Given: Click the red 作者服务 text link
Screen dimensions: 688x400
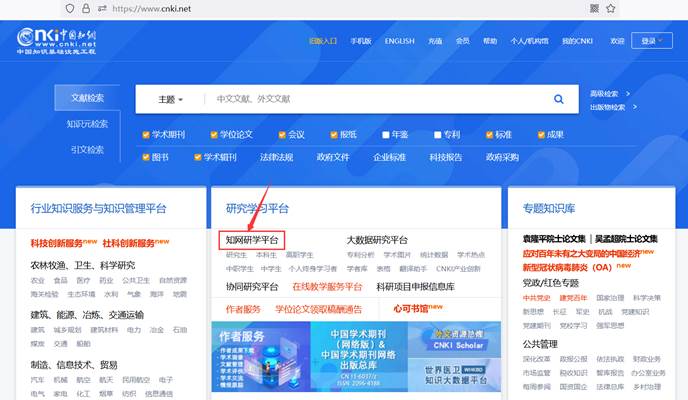Looking at the screenshot, I should (243, 309).
